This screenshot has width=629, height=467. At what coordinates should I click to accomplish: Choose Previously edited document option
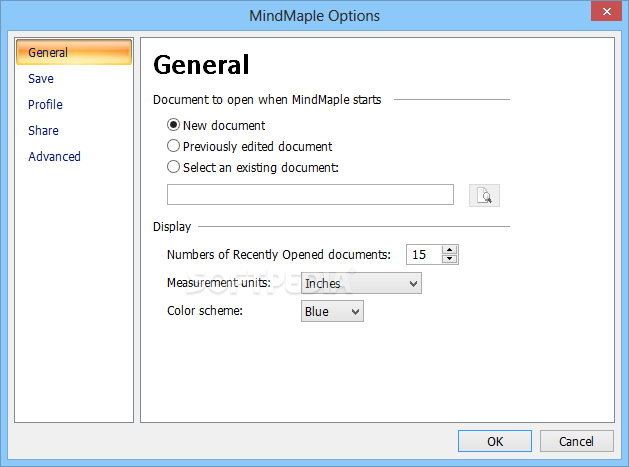coord(173,146)
